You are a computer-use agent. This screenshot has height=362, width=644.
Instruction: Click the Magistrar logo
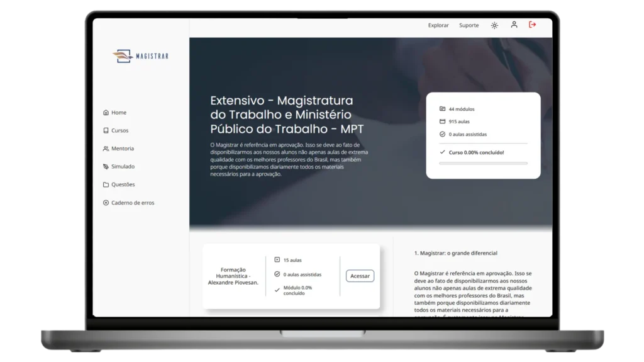coord(140,56)
